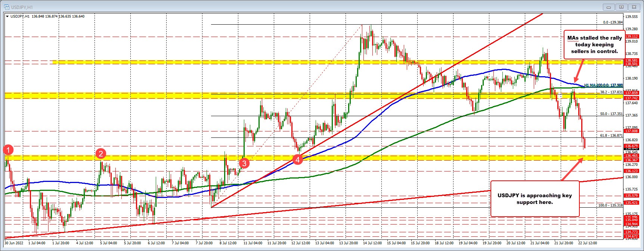Screen dimensions: 644x251
Task: Click the current price marker 136.640 on scale
Action: pyautogui.click(x=632, y=149)
